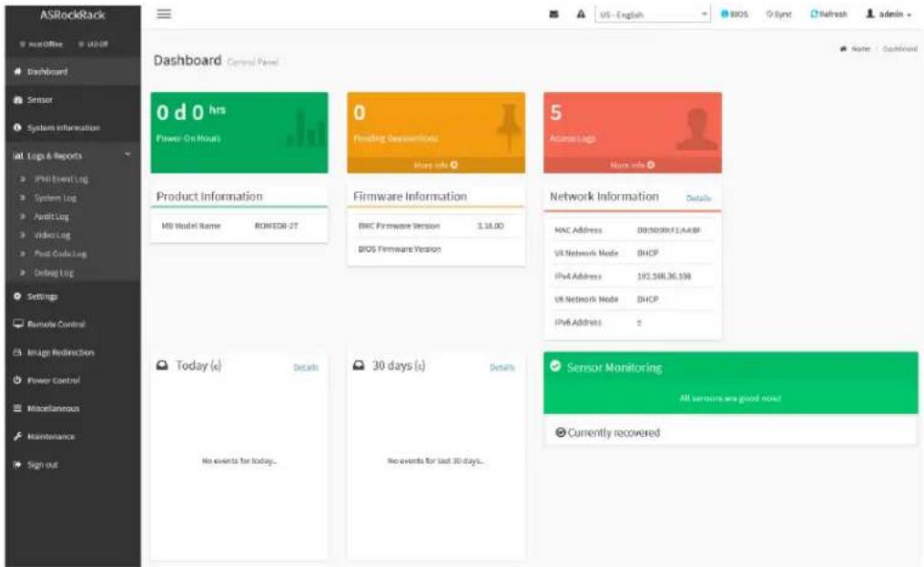Open the messages envelope icon
The height and width of the screenshot is (567, 924).
tap(553, 15)
